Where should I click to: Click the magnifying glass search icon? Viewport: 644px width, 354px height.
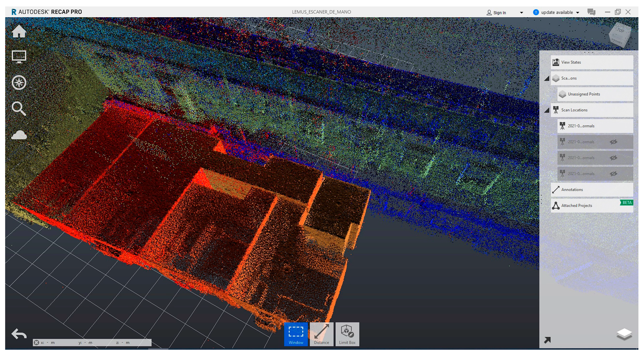[19, 109]
